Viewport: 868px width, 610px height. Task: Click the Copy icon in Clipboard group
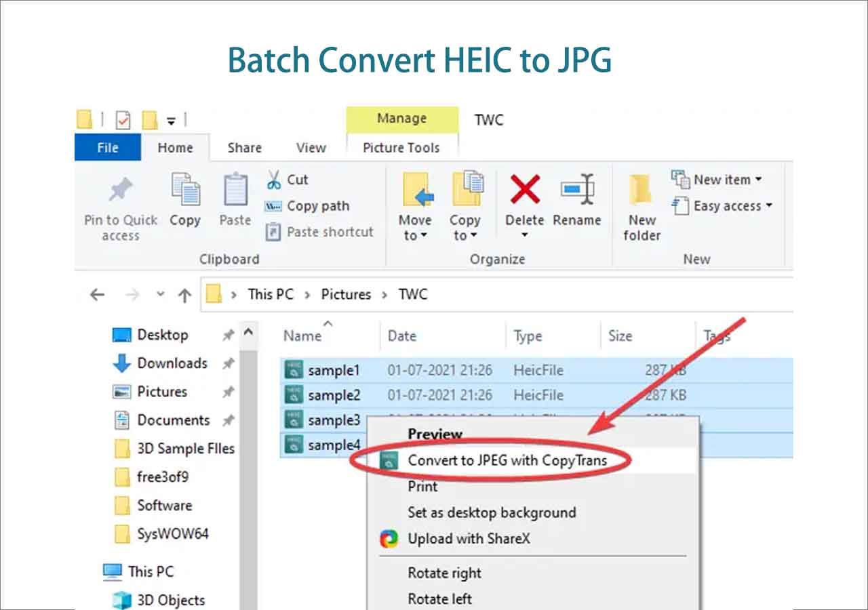[185, 189]
